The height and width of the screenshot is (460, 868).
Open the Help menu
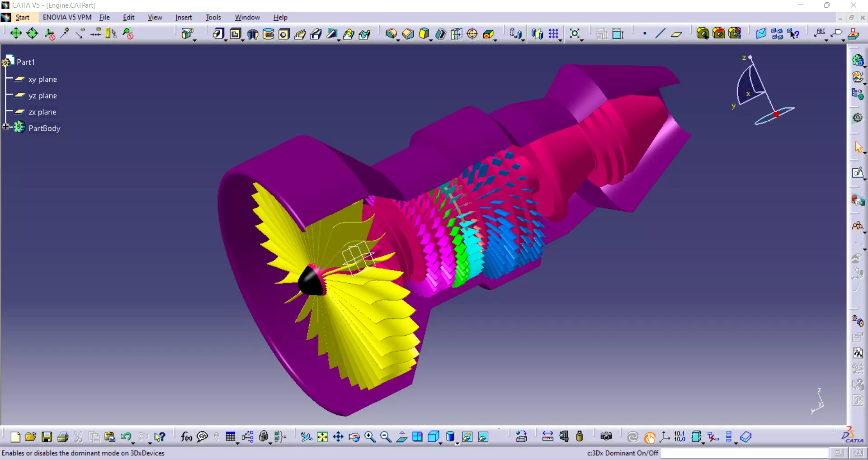pyautogui.click(x=280, y=17)
